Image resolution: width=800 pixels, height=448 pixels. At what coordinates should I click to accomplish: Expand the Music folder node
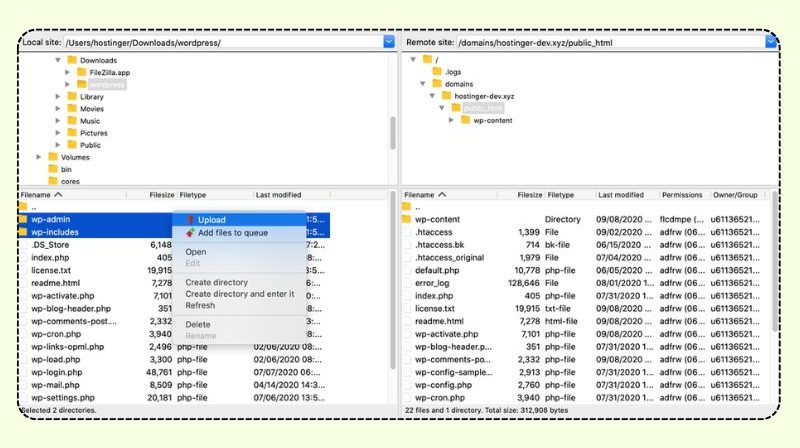[58, 121]
